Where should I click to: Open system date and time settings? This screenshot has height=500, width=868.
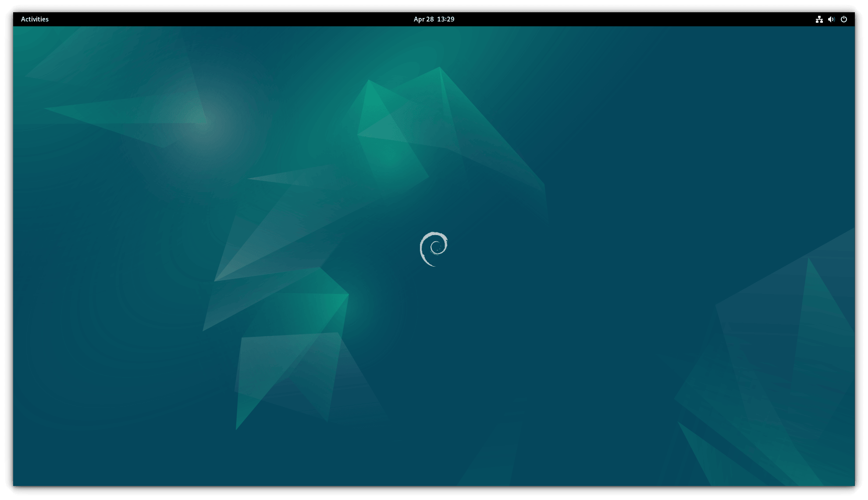point(434,18)
